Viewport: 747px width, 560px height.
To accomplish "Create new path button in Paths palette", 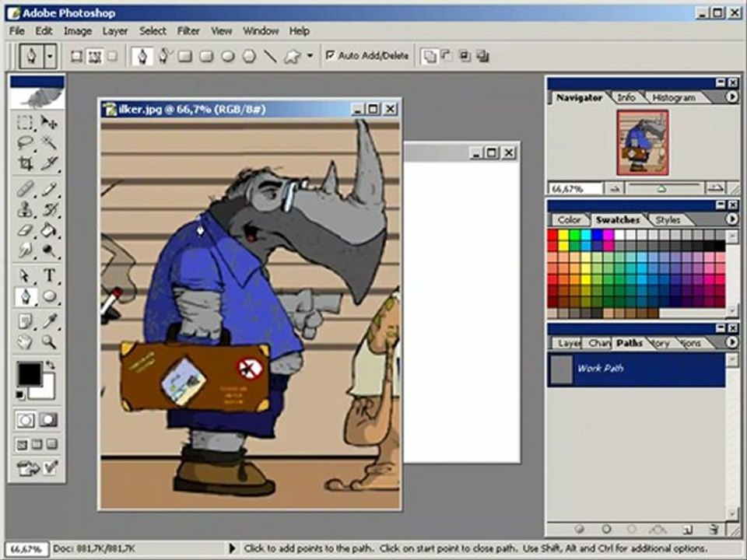I will click(x=687, y=530).
